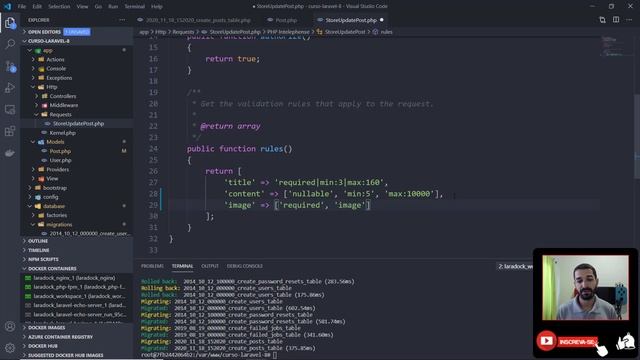Collapse the Requests folder
The width and height of the screenshot is (640, 360).
coord(77,115)
